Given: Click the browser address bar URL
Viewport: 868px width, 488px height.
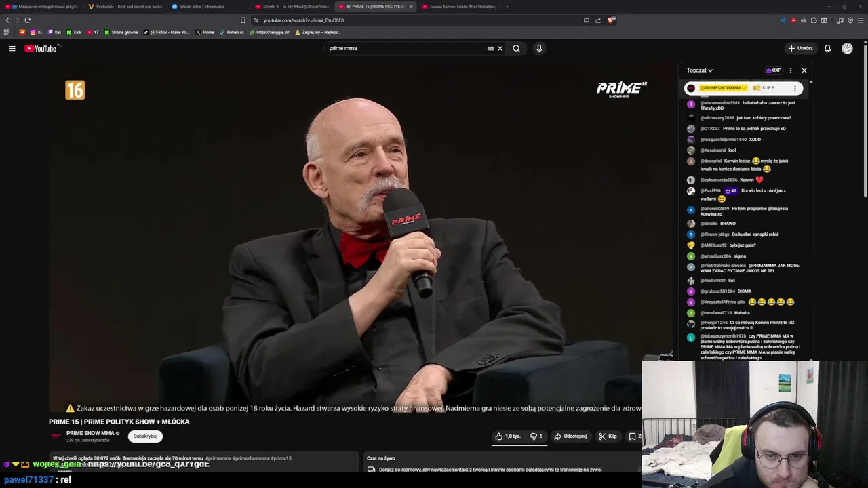Looking at the screenshot, I should (x=304, y=20).
